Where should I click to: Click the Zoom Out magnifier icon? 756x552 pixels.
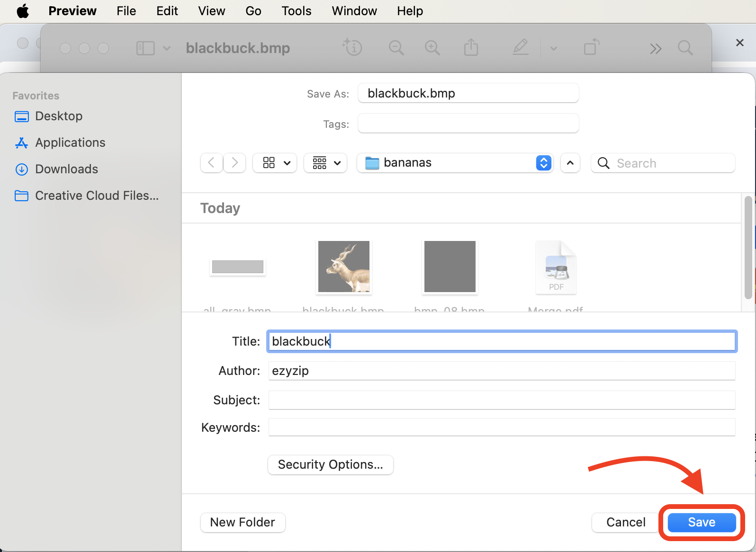(x=396, y=48)
